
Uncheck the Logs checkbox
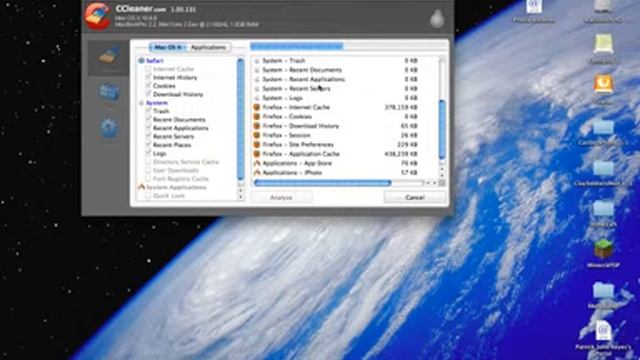click(149, 153)
